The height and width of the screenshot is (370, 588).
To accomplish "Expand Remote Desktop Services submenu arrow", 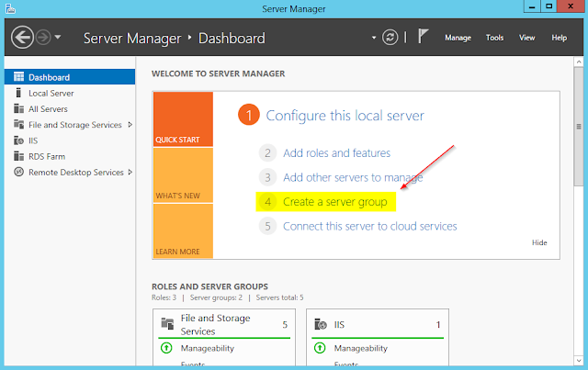I will point(130,172).
